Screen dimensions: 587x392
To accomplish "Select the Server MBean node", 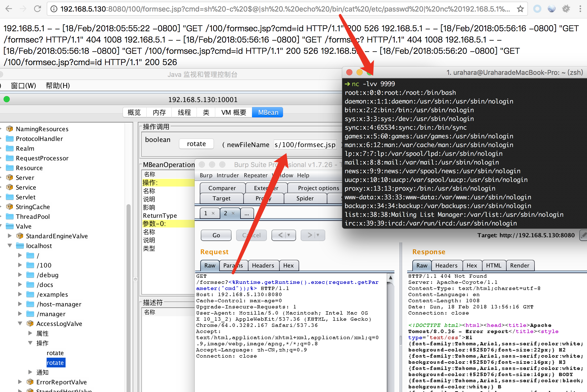I will click(25, 178).
